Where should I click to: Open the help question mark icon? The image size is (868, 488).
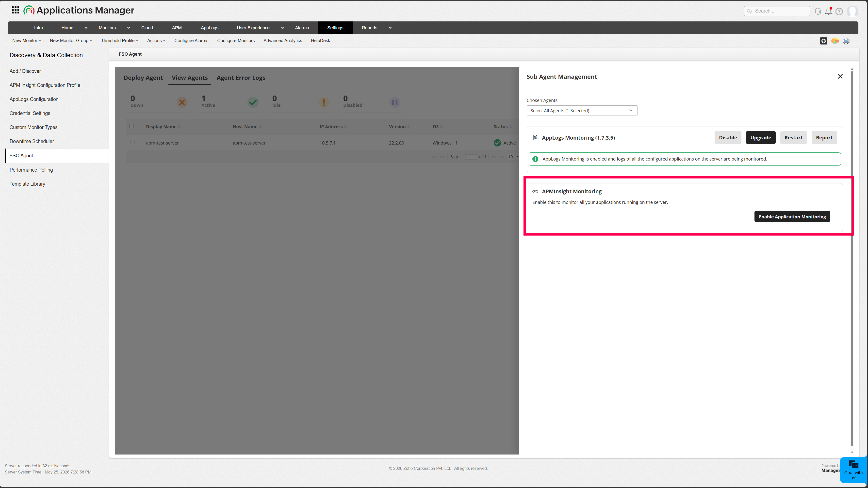[839, 12]
